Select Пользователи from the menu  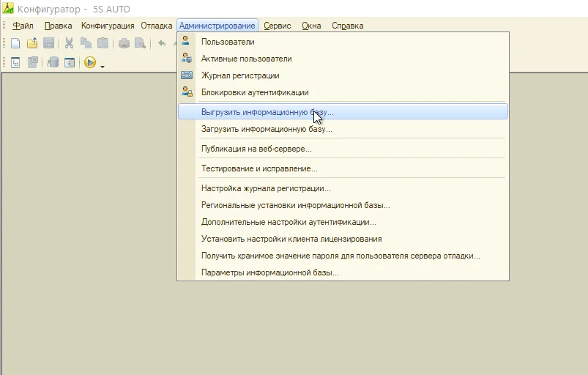pyautogui.click(x=228, y=42)
